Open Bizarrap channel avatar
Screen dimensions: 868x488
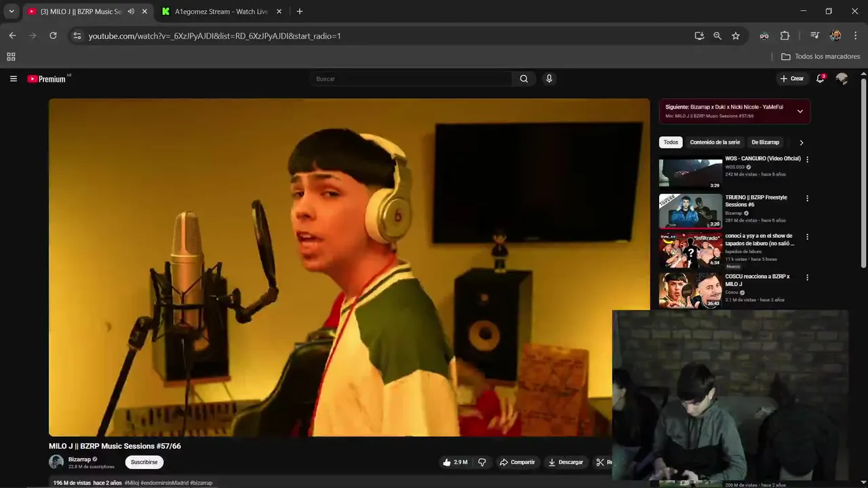click(x=56, y=462)
